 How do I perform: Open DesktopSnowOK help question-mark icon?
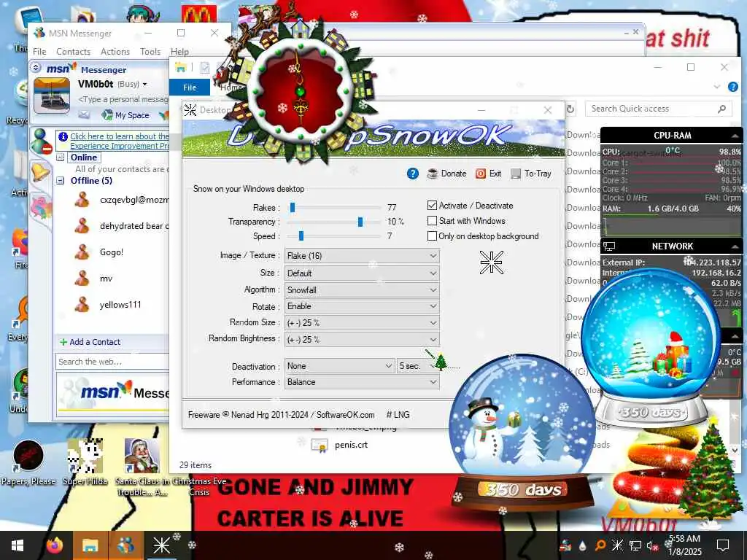click(413, 174)
